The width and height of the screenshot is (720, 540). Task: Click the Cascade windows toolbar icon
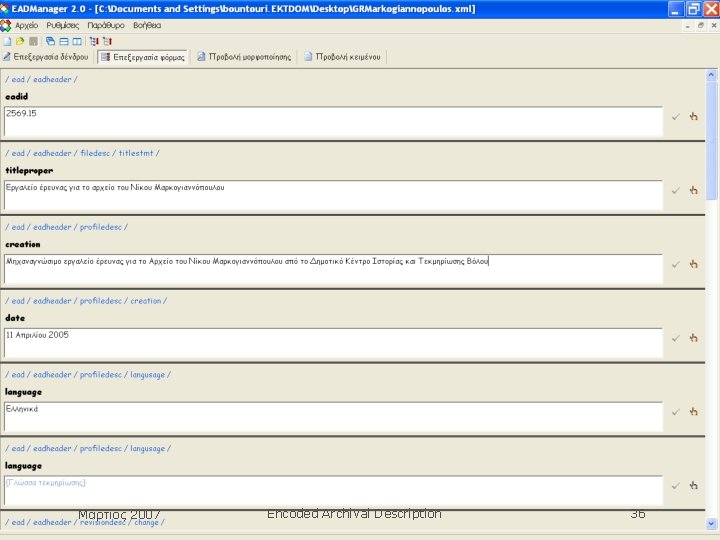pos(51,41)
